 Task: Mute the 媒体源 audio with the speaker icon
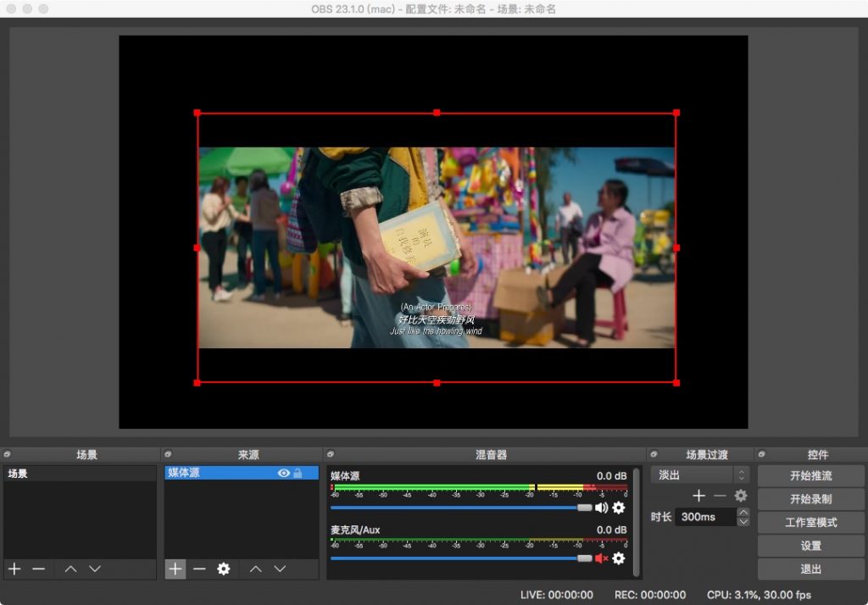(x=601, y=507)
